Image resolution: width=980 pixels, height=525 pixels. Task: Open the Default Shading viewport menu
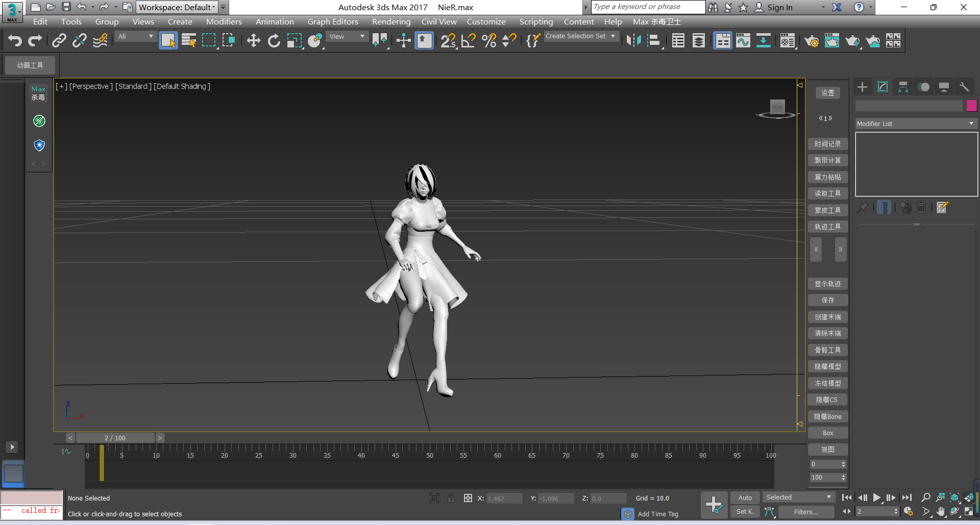click(182, 86)
